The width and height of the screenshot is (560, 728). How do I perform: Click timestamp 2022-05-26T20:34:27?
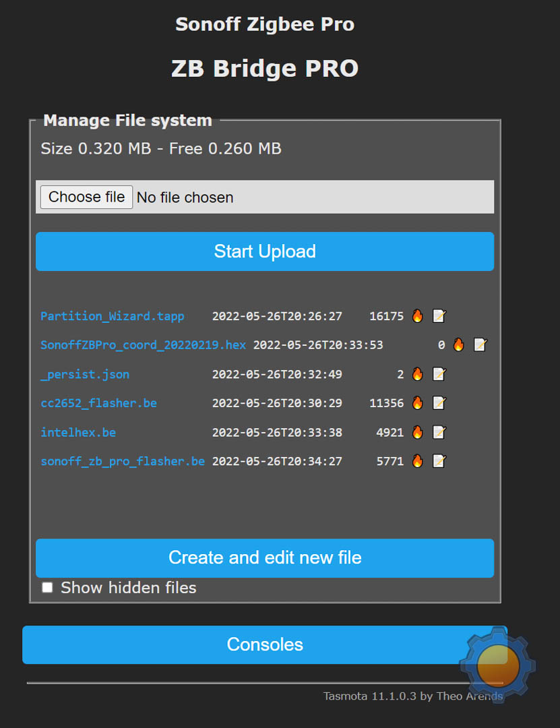[x=277, y=461]
